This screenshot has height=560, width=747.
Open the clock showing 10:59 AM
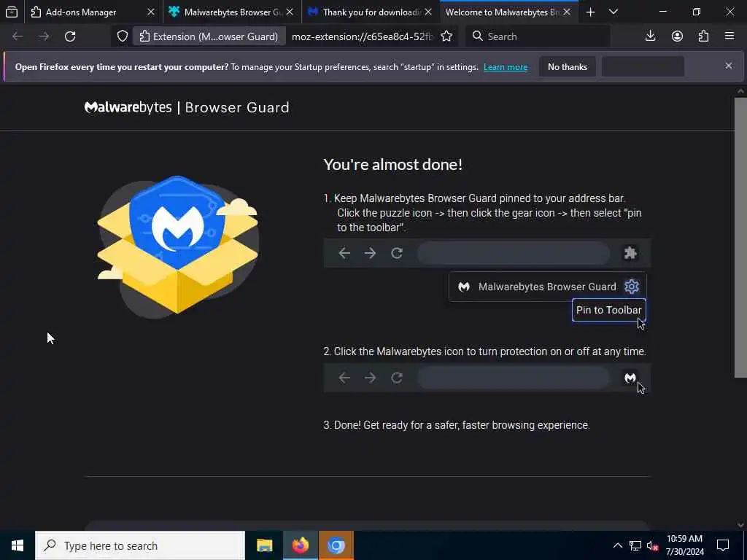tap(684, 545)
